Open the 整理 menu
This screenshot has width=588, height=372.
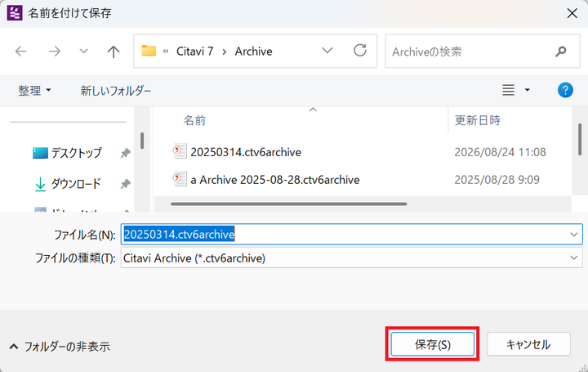(x=34, y=91)
